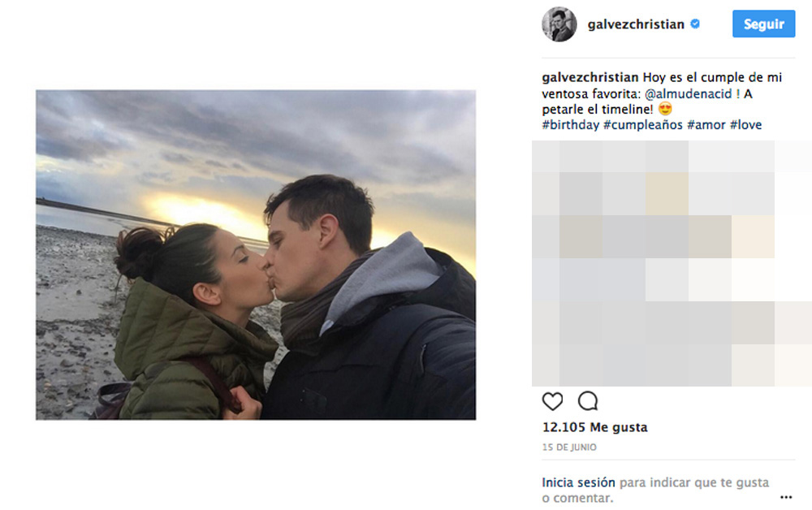Follow the account with the Seguir button

pos(763,24)
